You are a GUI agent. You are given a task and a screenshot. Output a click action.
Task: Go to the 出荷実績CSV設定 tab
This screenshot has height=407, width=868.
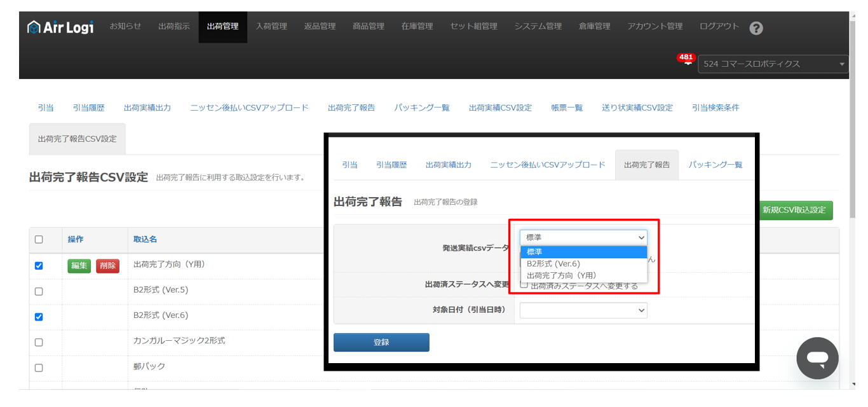click(500, 108)
